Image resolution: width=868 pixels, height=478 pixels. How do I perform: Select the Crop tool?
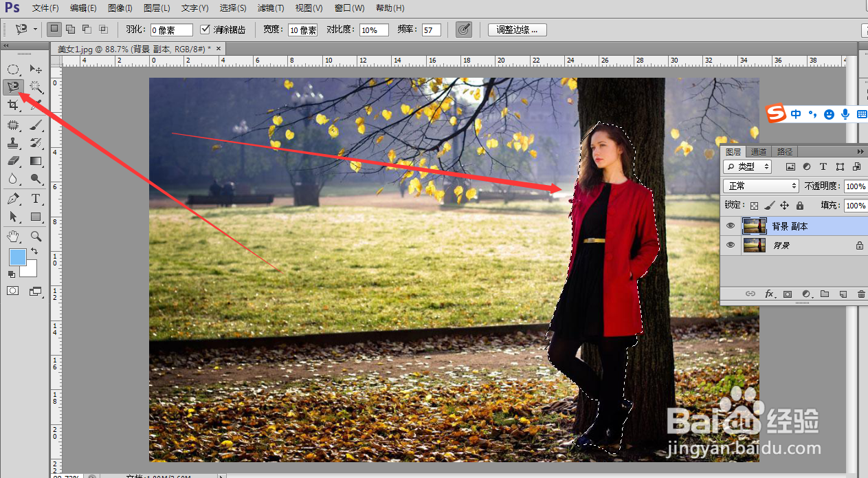(x=13, y=105)
